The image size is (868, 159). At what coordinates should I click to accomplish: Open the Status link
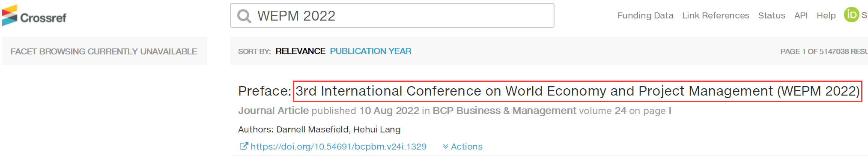click(x=772, y=15)
